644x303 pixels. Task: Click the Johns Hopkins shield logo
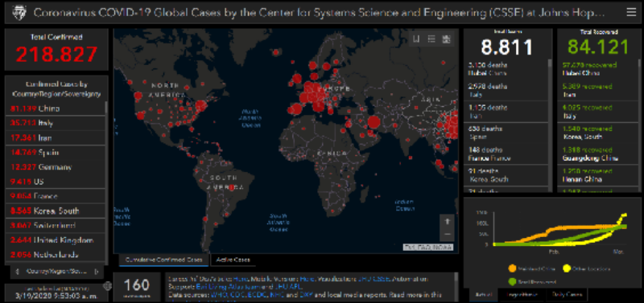[19, 12]
